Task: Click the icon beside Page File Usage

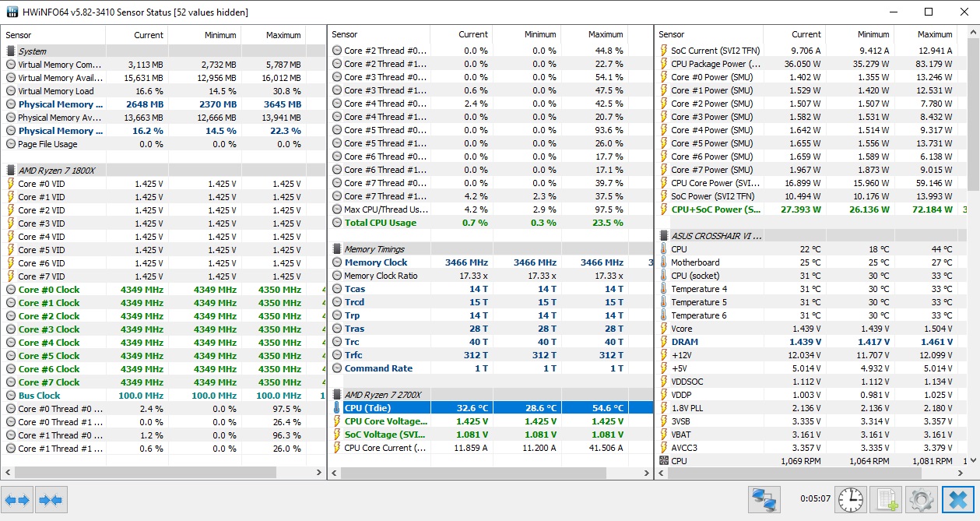Action: click(x=11, y=144)
